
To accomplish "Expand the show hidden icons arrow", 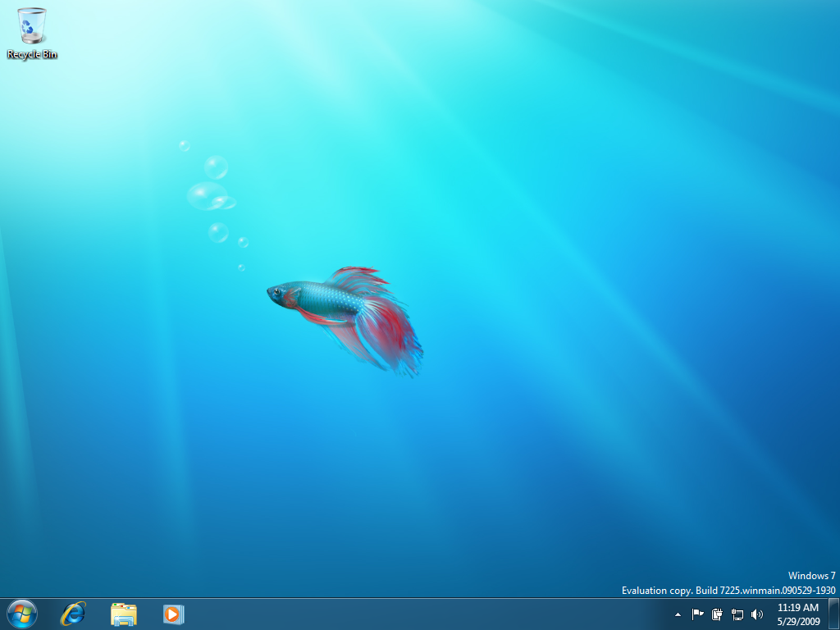I will (678, 614).
